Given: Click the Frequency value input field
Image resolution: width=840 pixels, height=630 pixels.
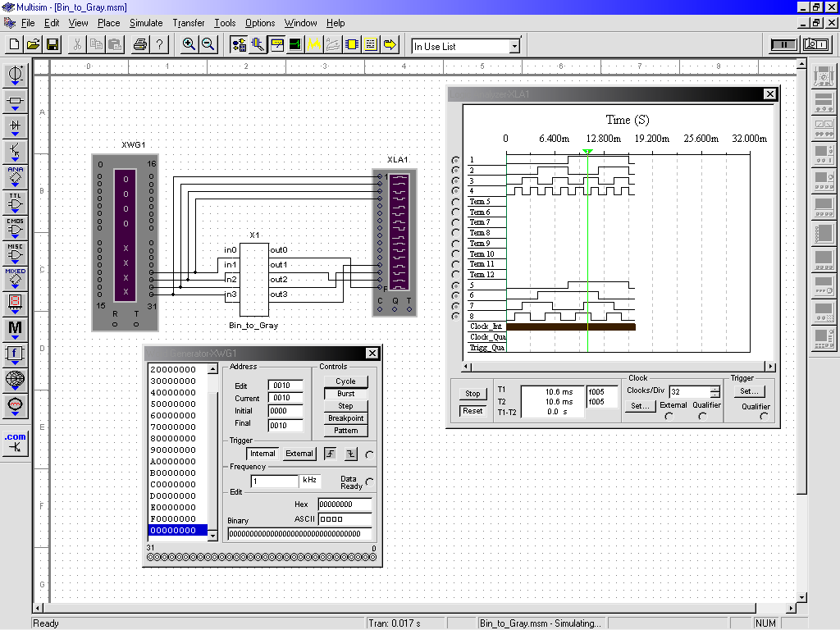Looking at the screenshot, I should [275, 481].
